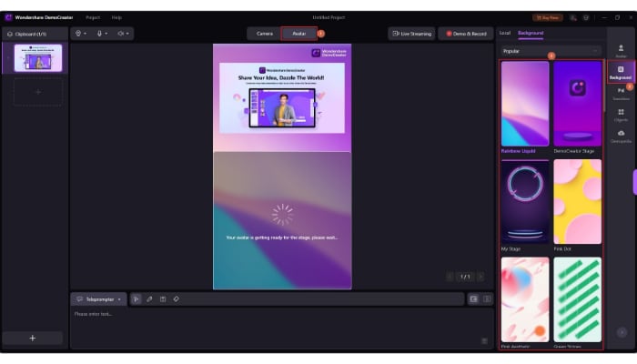Switch to the second layout view icon
Screen dimensions: 637x364
pyautogui.click(x=487, y=299)
